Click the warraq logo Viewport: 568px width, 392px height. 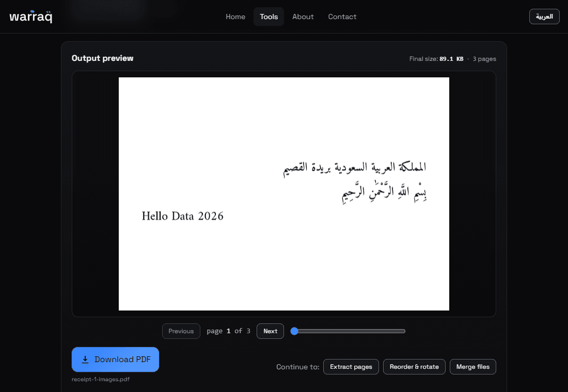[x=31, y=17]
